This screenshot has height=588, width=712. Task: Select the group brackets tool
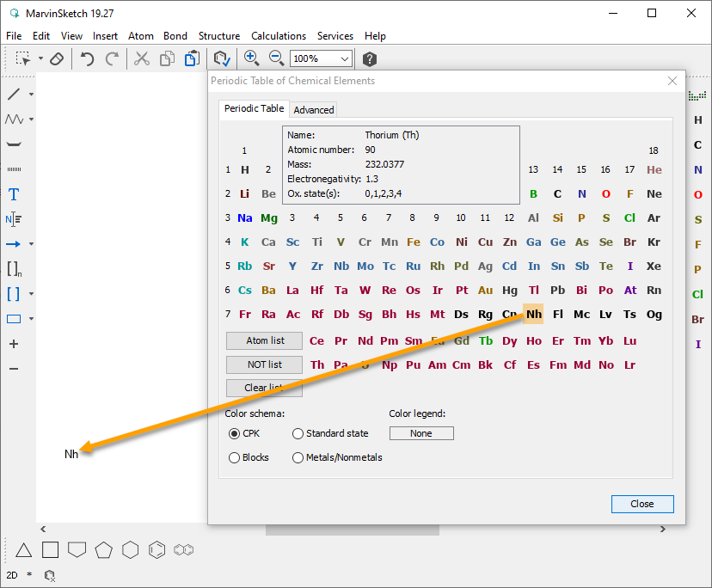point(14,269)
